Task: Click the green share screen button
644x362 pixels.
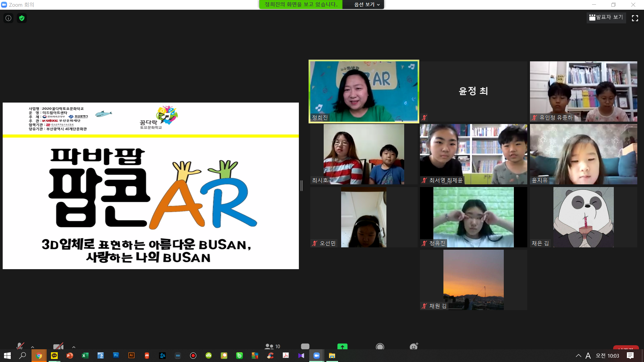Action: click(x=342, y=346)
